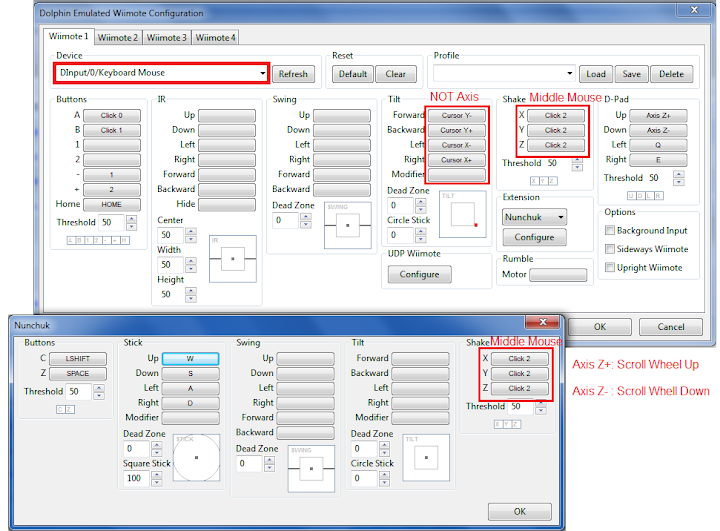This screenshot has height=531, width=720.
Task: Click Tilt Left mapping 'Cursor X-'
Action: coord(456,145)
